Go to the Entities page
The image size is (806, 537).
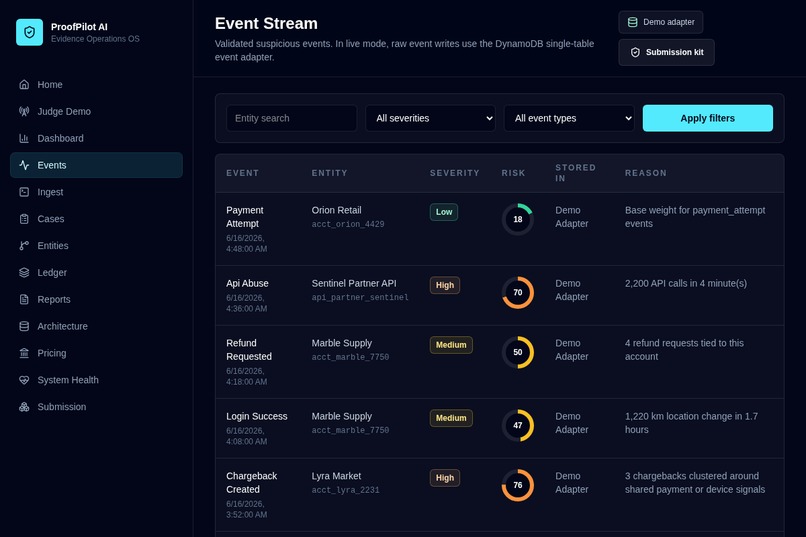(96, 246)
